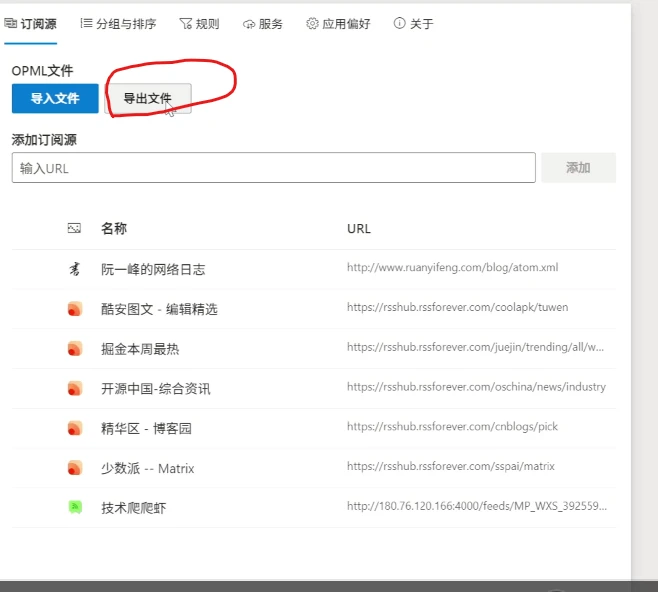Click the cloud icon beside 服务
Viewport: 658px width, 592px height.
pyautogui.click(x=249, y=24)
